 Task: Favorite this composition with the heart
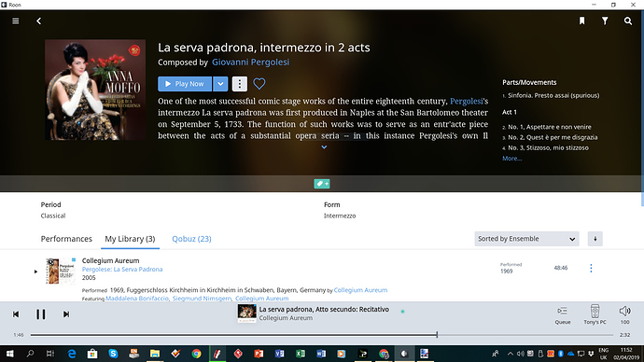pos(259,84)
